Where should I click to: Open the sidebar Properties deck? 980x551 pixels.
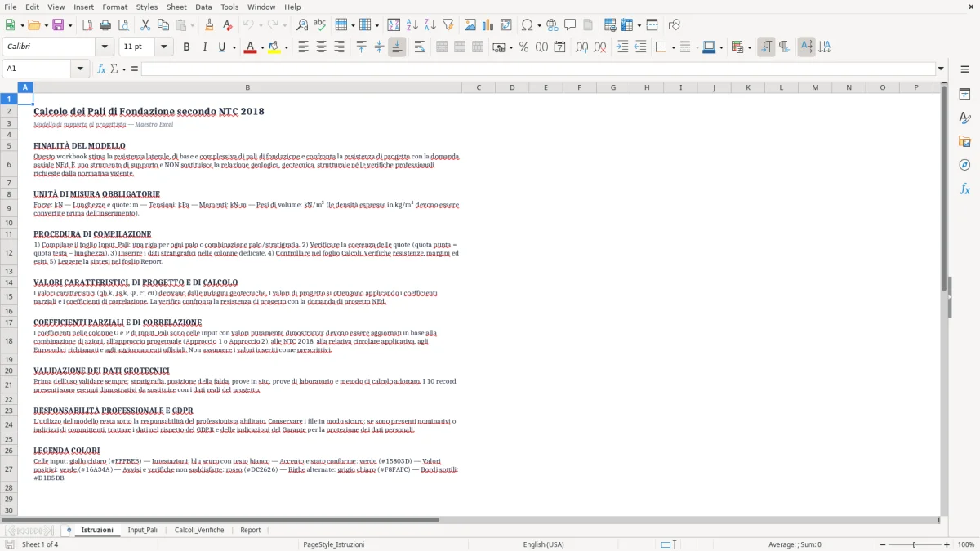[x=964, y=94]
